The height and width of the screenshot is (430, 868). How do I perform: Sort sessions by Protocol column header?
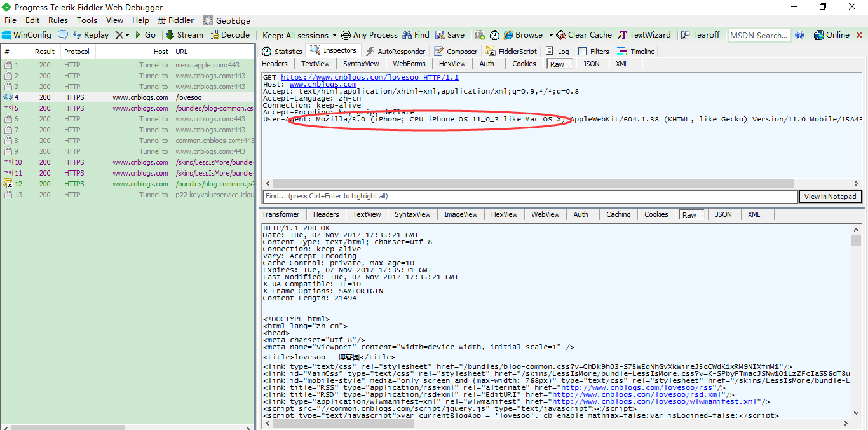77,52
